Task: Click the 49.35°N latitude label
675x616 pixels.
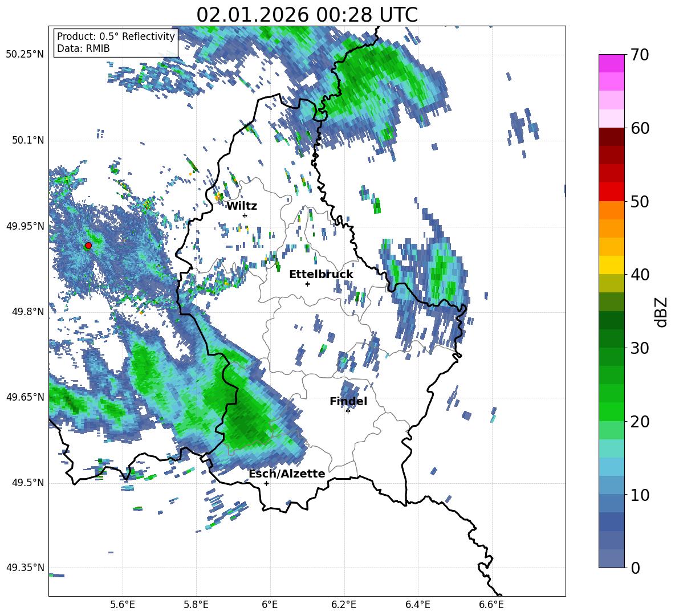Action: (x=25, y=568)
